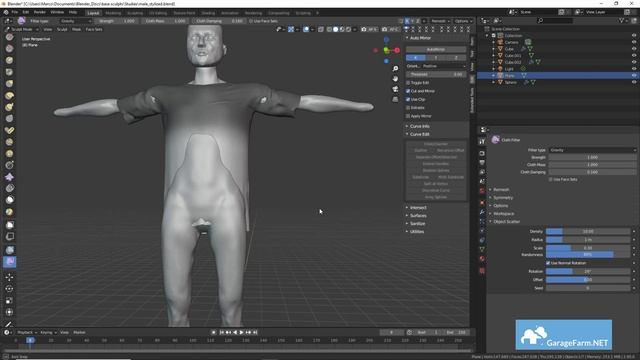Adjust the Density slider in Object Scatter
The image size is (640, 360).
(x=588, y=231)
